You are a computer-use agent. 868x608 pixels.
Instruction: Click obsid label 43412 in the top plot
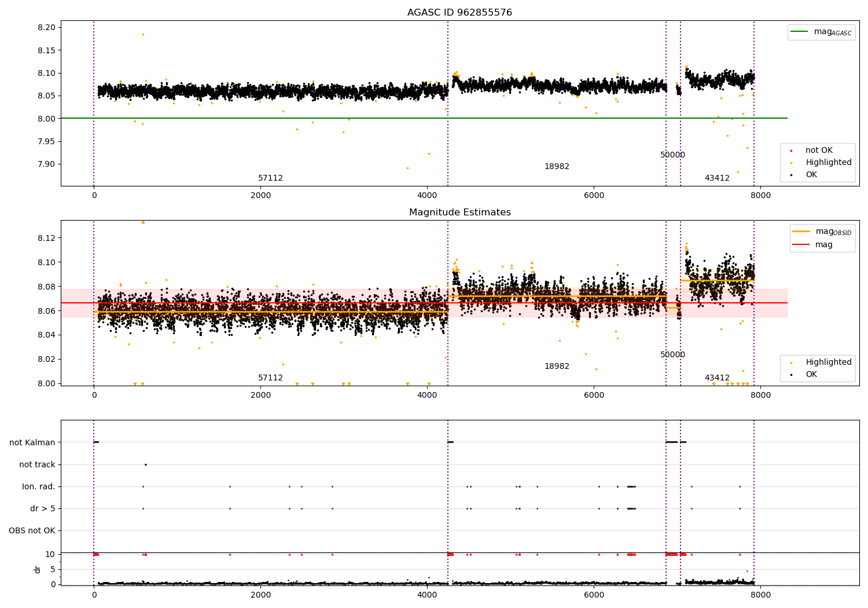[x=717, y=178]
